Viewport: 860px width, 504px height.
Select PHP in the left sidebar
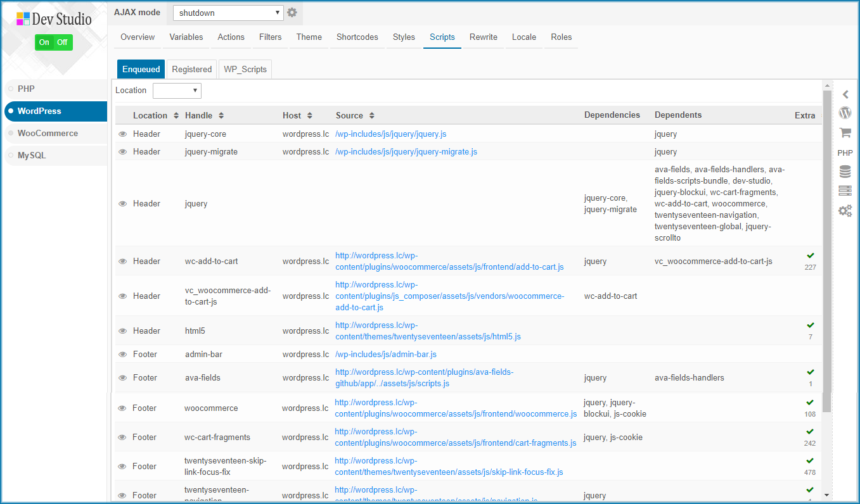coord(56,89)
